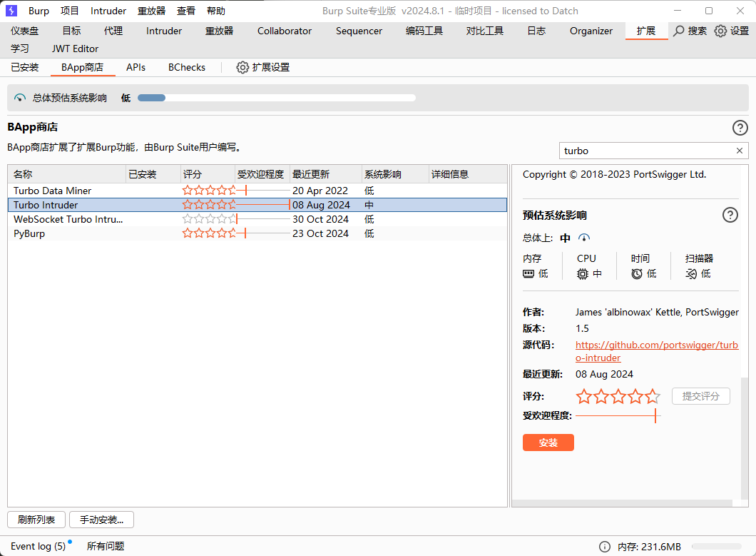Viewport: 756px width, 556px height.
Task: Open the search magnifier icon
Action: [679, 31]
